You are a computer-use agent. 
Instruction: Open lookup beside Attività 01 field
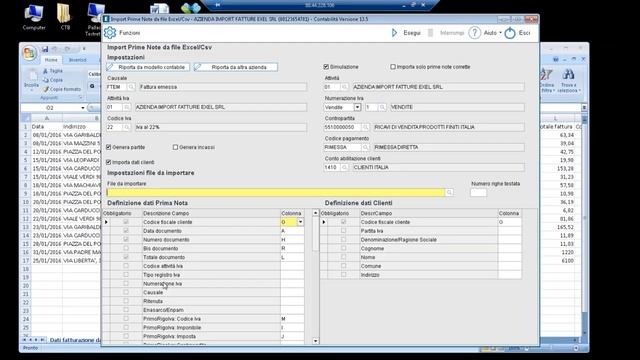click(344, 87)
